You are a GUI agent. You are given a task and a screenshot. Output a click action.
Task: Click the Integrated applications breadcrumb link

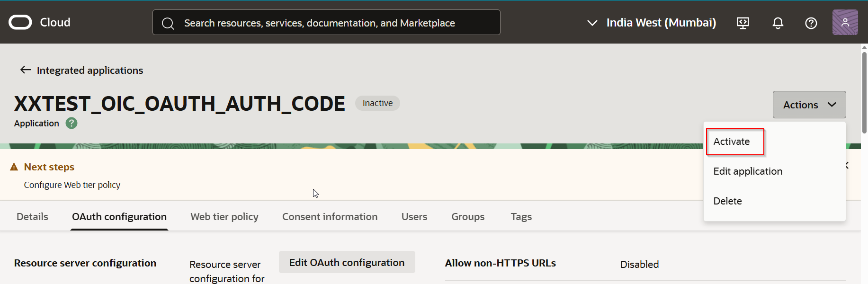click(90, 71)
